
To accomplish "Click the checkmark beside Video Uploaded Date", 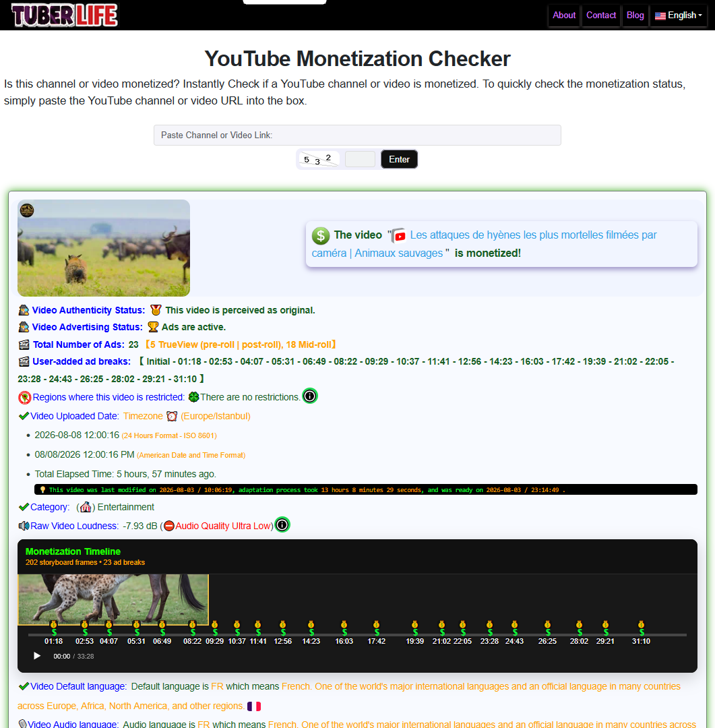I will point(24,416).
